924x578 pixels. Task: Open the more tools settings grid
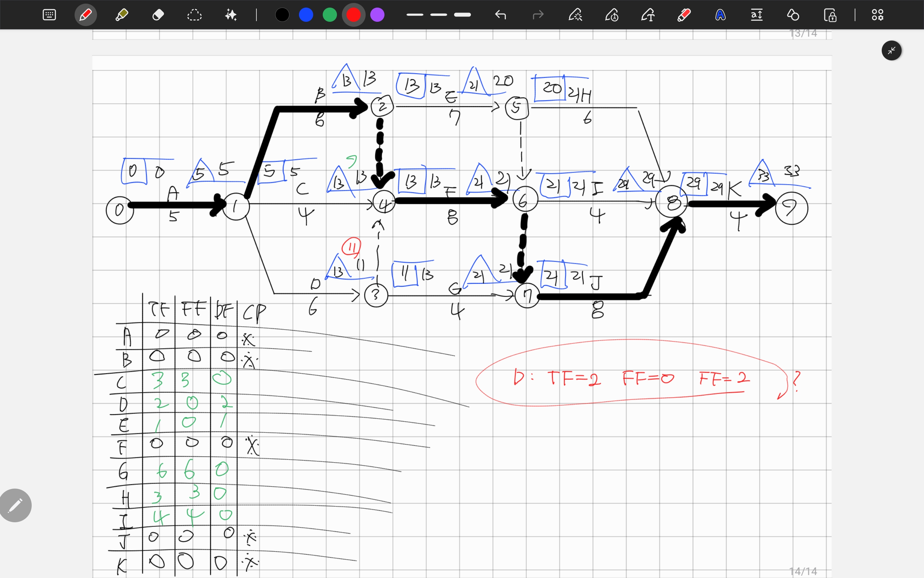point(877,15)
